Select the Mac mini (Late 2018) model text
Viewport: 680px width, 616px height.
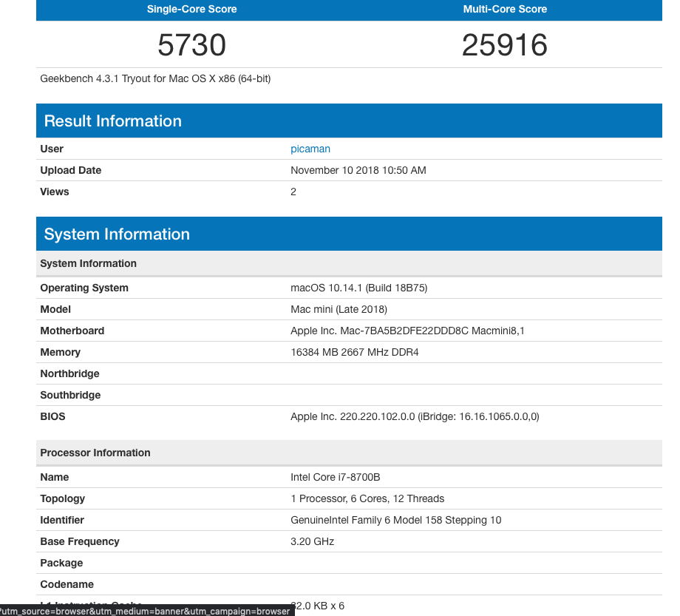pos(339,309)
